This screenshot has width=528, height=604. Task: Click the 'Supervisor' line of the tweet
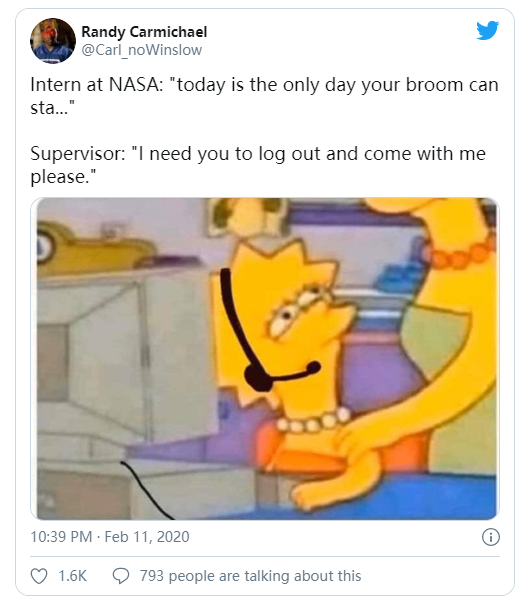pos(258,165)
